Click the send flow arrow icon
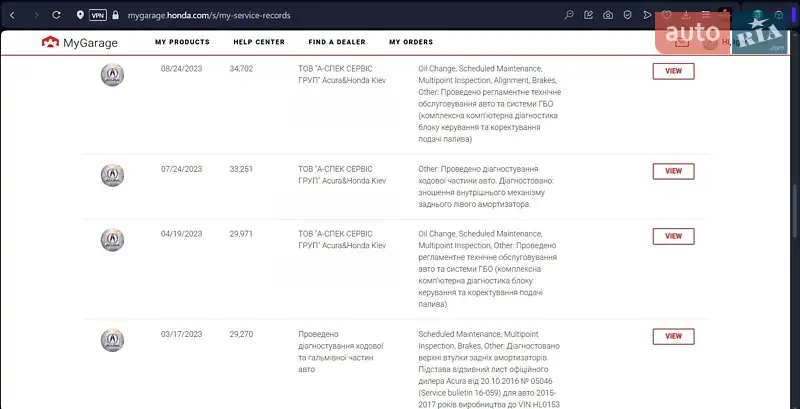This screenshot has width=800, height=409. (x=647, y=15)
